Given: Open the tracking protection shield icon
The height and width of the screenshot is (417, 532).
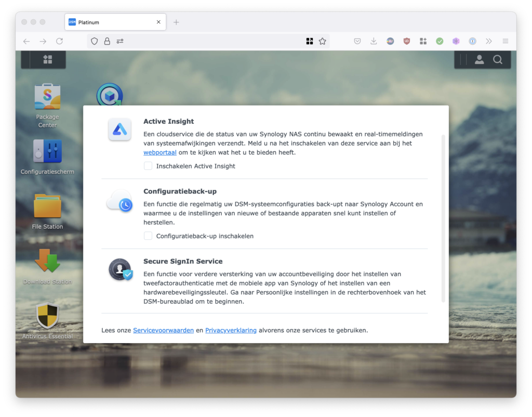Looking at the screenshot, I should tap(95, 42).
